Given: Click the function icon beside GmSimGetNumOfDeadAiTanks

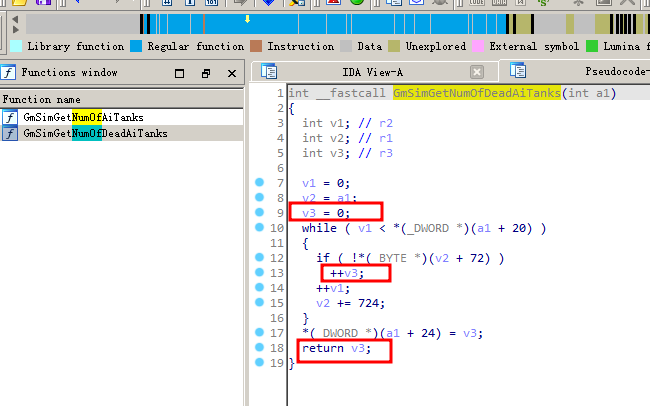Looking at the screenshot, I should click(x=10, y=134).
